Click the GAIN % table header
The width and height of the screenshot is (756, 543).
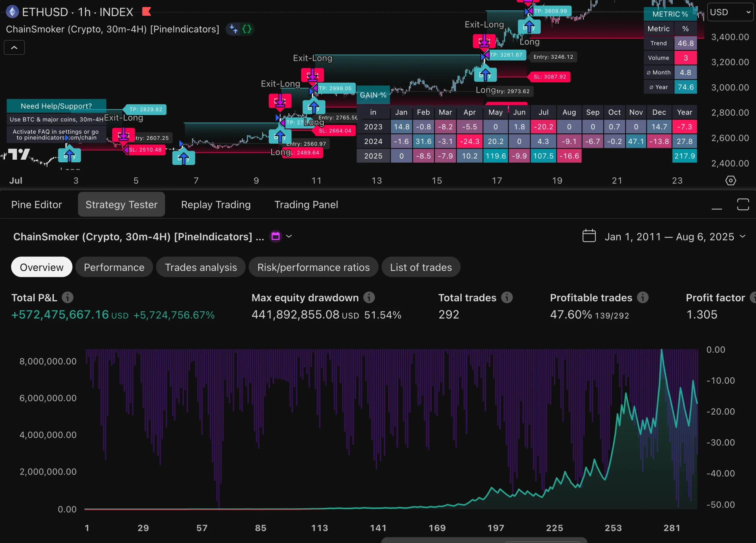(x=373, y=95)
